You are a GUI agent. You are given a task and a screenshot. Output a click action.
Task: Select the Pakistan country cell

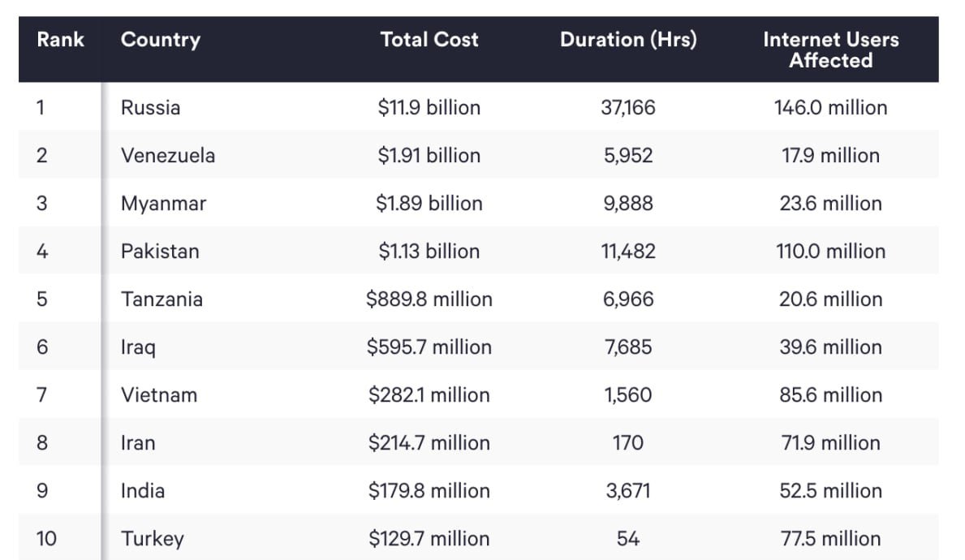click(160, 251)
